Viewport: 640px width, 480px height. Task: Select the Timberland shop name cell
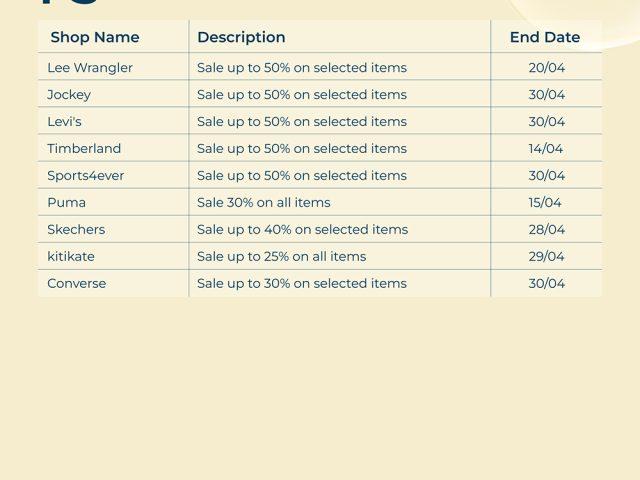tap(84, 149)
